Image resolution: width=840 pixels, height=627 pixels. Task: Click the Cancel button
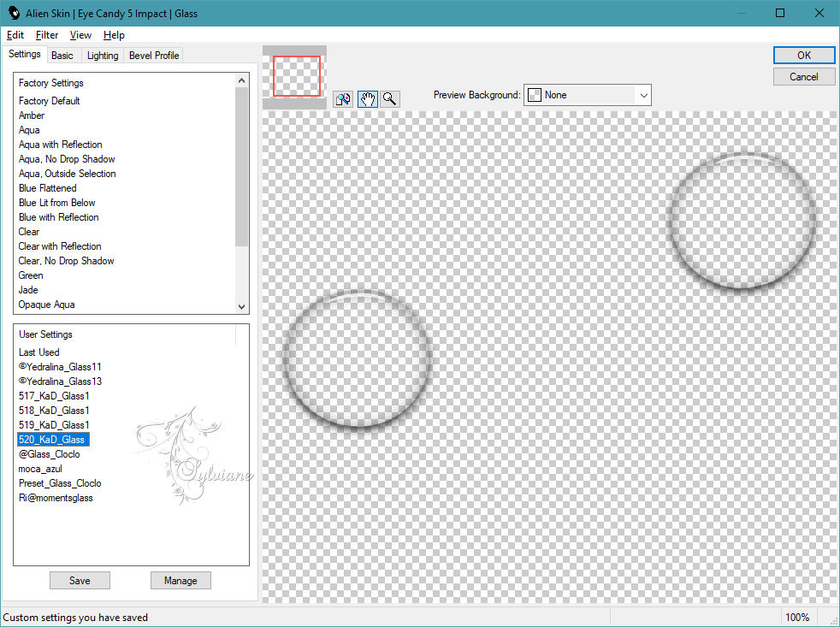[803, 77]
